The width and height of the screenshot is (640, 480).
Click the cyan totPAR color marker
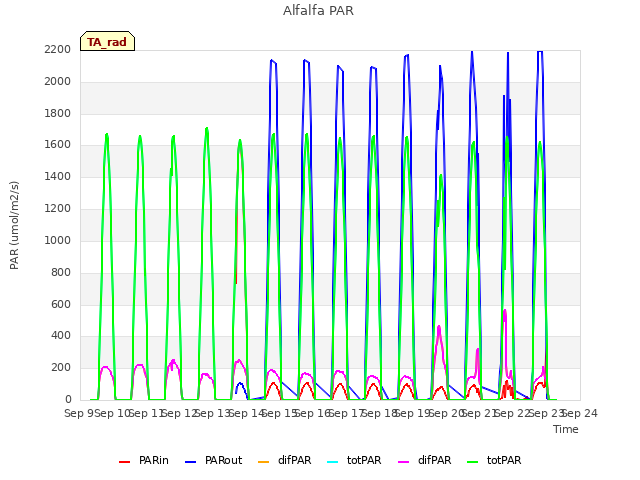coord(333,462)
